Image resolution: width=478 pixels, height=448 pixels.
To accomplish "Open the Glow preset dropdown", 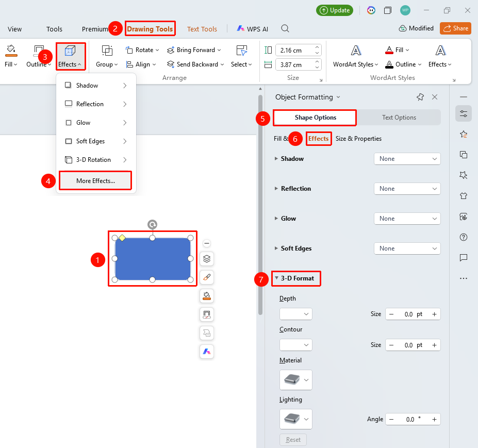I will click(407, 219).
